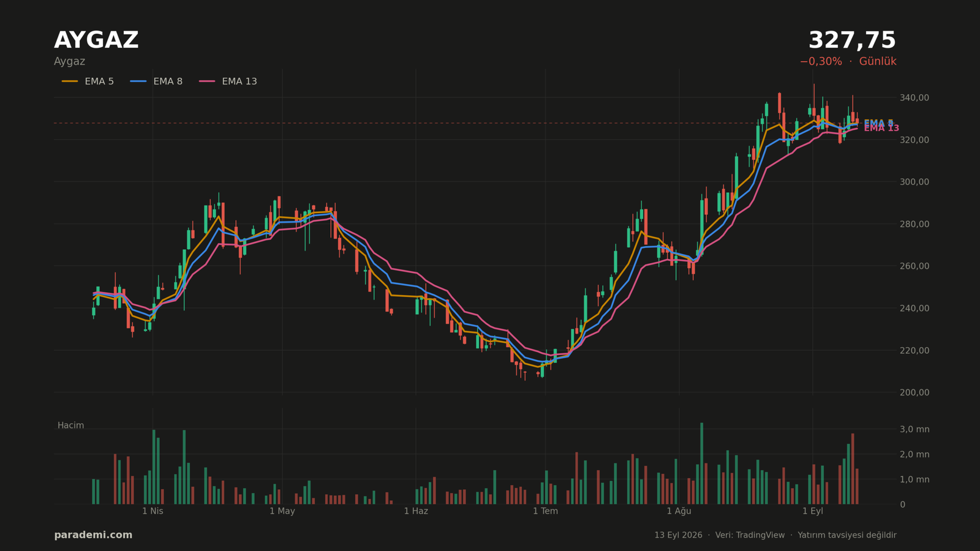The image size is (980, 551).
Task: Click the 340,00 price axis label
Action: 914,98
